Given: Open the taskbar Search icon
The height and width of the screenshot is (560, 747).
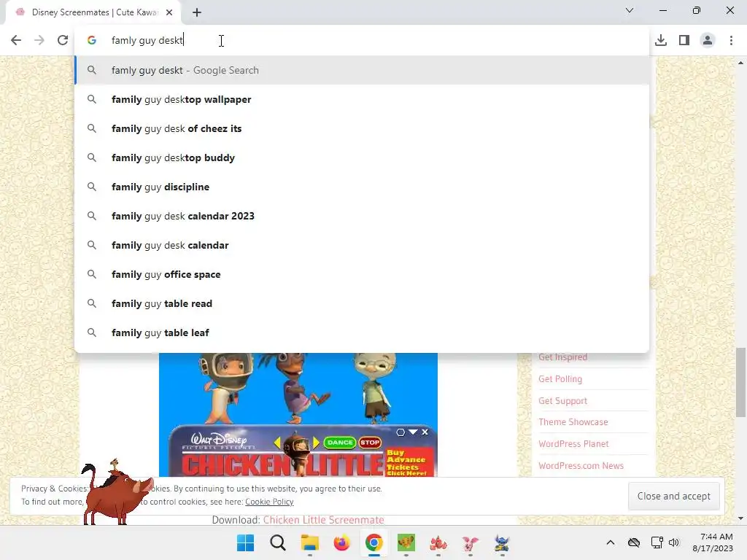Looking at the screenshot, I should [278, 542].
